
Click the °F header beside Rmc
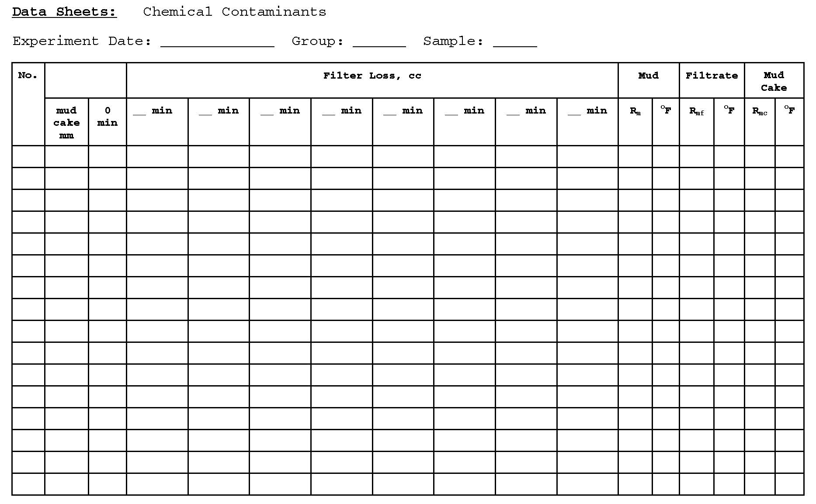click(789, 110)
